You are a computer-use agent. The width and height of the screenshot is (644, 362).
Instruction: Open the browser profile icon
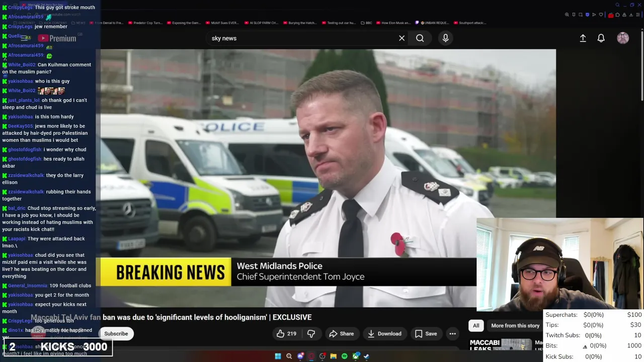pyautogui.click(x=624, y=15)
